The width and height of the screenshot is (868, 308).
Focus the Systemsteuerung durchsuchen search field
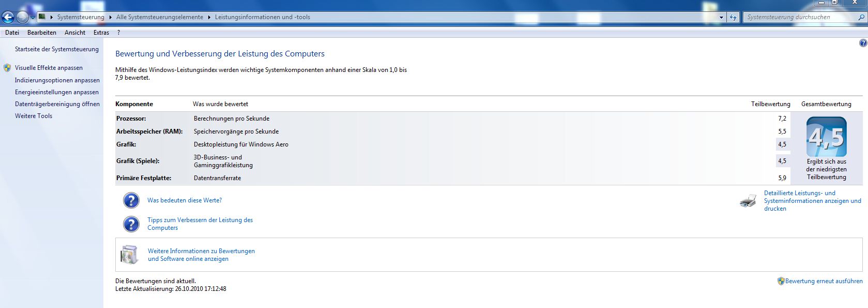pyautogui.click(x=799, y=17)
